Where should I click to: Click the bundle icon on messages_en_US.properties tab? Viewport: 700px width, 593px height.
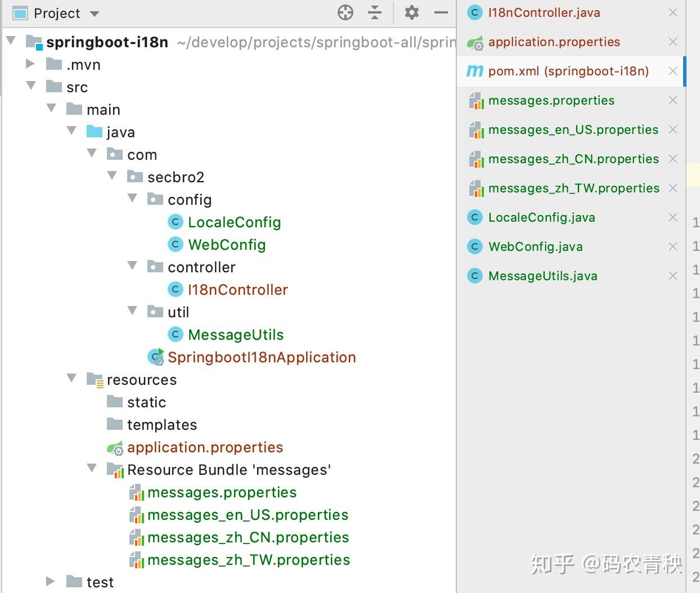[477, 129]
